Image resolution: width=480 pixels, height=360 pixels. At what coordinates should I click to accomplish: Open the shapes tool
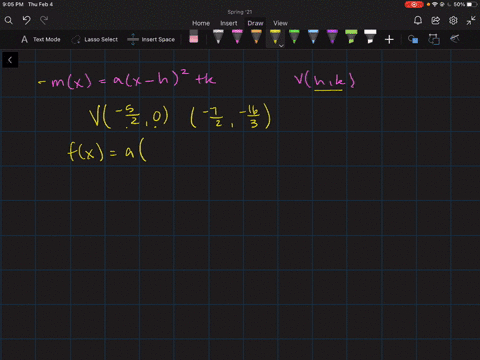click(x=413, y=39)
